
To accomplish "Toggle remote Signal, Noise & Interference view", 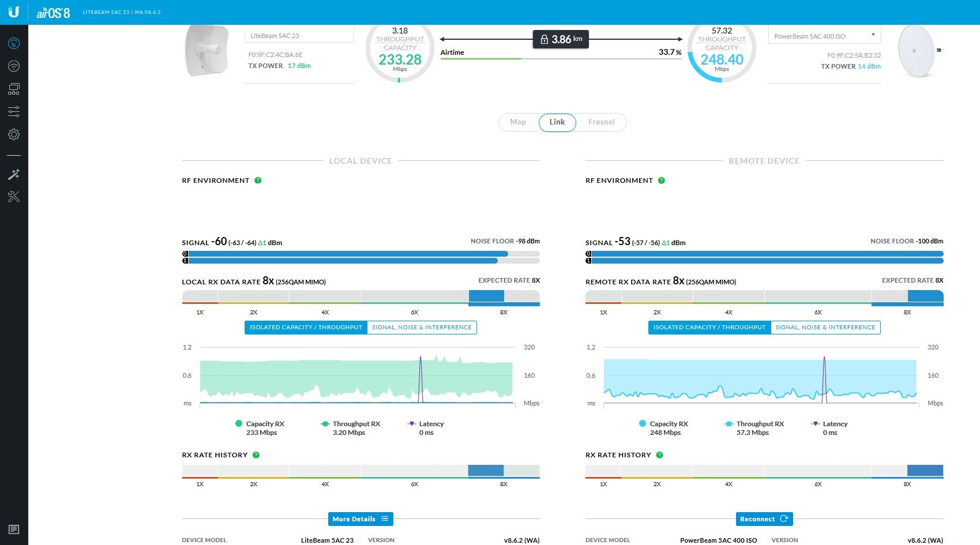I will pyautogui.click(x=825, y=328).
